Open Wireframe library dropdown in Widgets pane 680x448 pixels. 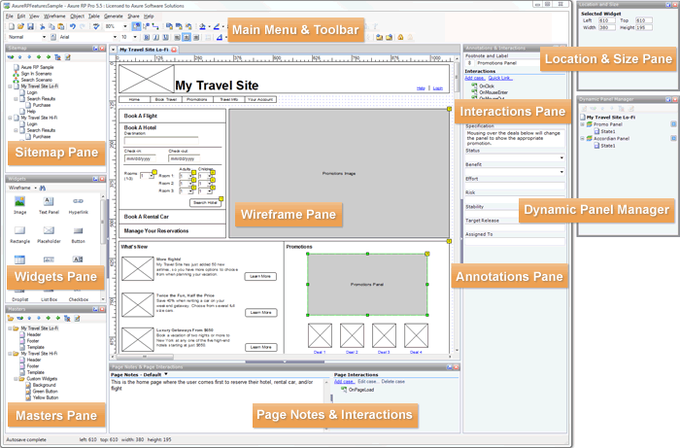[x=36, y=188]
